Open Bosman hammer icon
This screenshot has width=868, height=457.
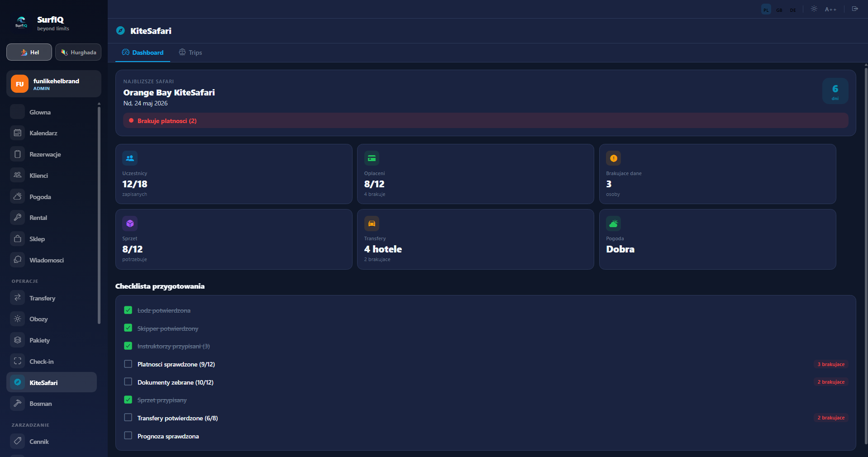18,404
